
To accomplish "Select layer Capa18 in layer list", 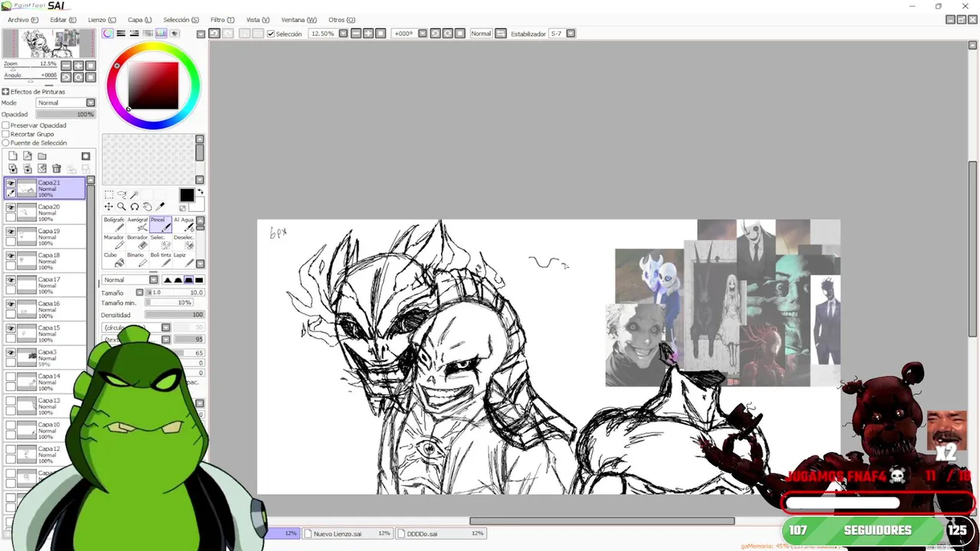I will [x=44, y=261].
